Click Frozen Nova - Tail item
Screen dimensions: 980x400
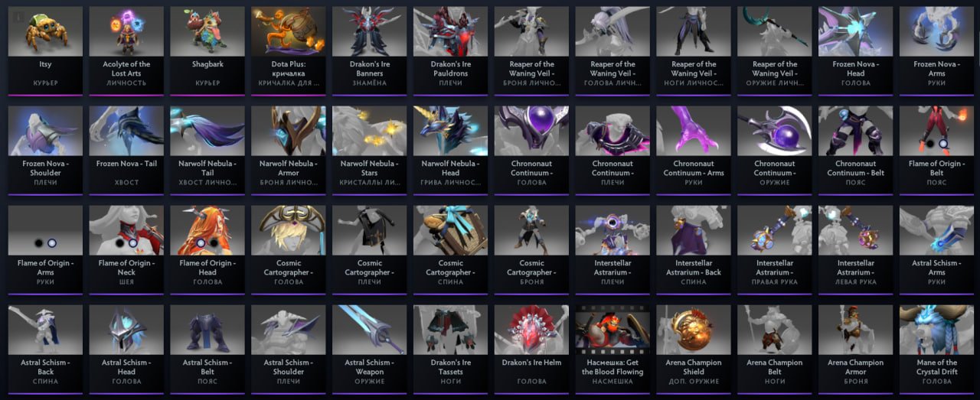pos(126,150)
